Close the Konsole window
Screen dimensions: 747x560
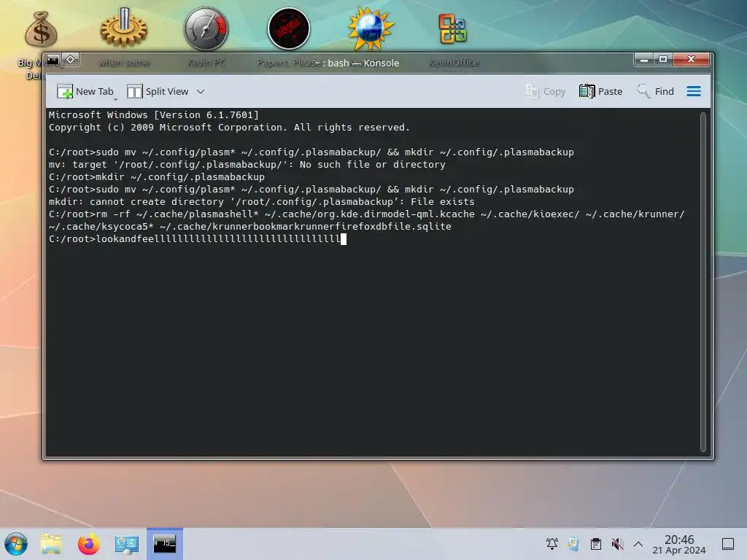click(691, 60)
